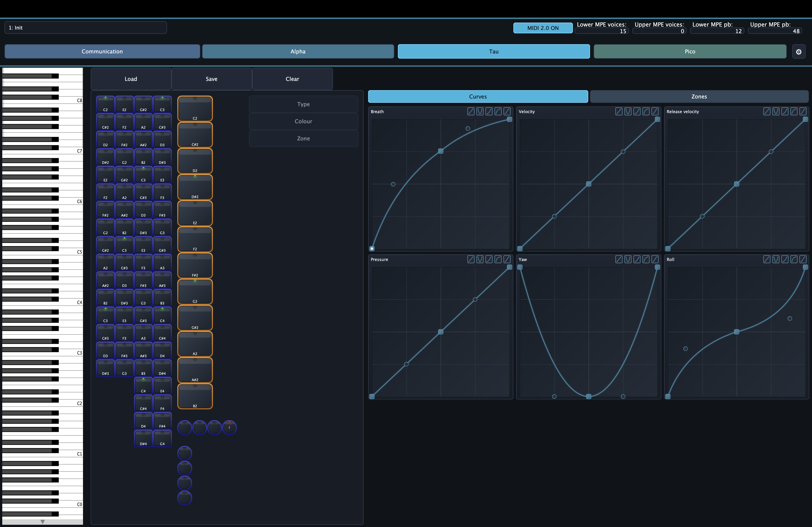
Task: Apply linear preset to Pressure curve
Action: (471, 259)
